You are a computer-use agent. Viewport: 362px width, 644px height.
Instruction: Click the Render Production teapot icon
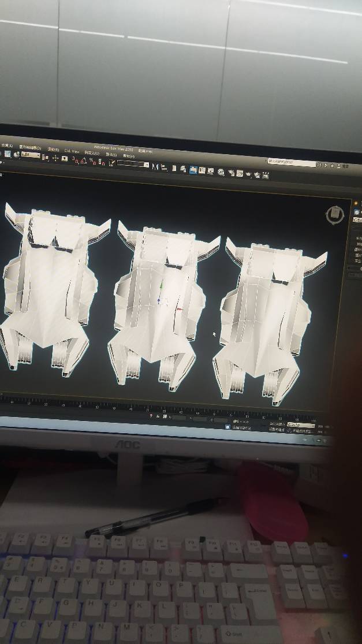click(248, 174)
